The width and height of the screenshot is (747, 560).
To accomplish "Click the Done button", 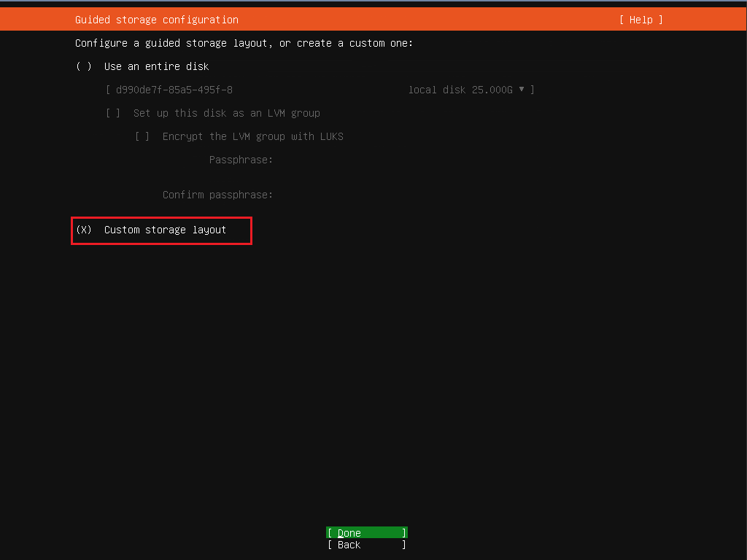I will click(367, 533).
